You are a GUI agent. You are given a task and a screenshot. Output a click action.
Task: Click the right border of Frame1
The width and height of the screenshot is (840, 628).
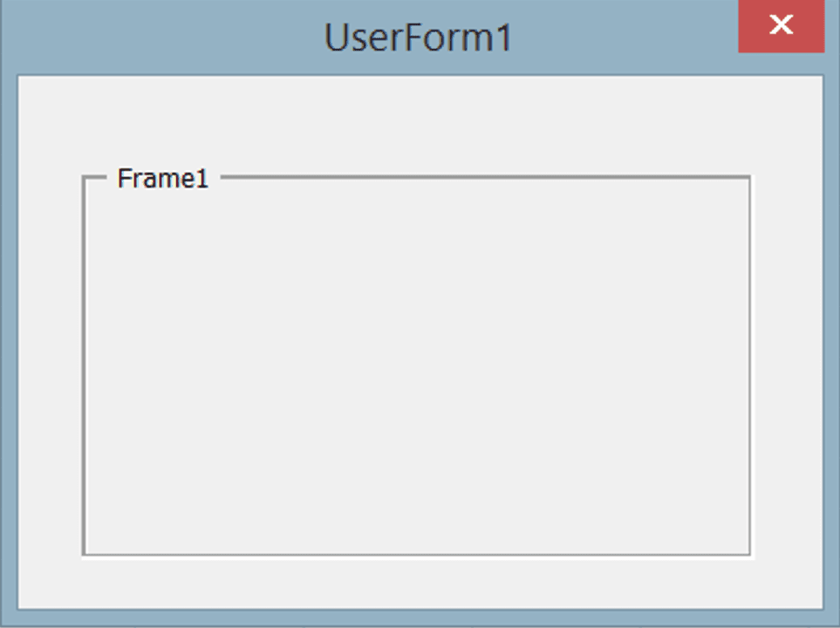[750, 365]
